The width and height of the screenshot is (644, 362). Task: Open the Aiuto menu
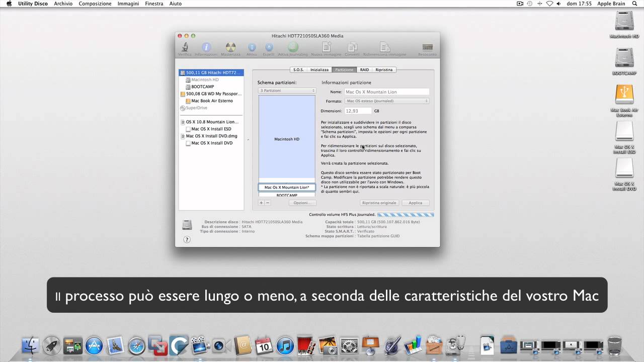(176, 4)
